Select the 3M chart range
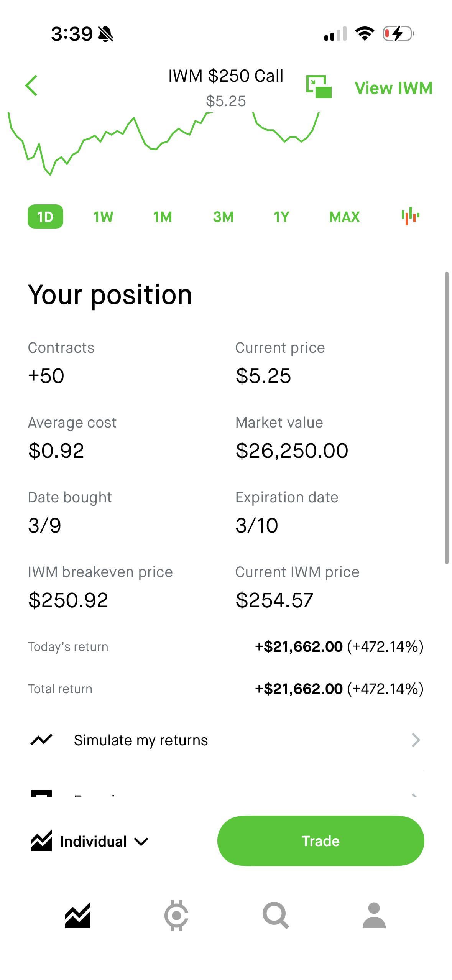 click(x=223, y=217)
